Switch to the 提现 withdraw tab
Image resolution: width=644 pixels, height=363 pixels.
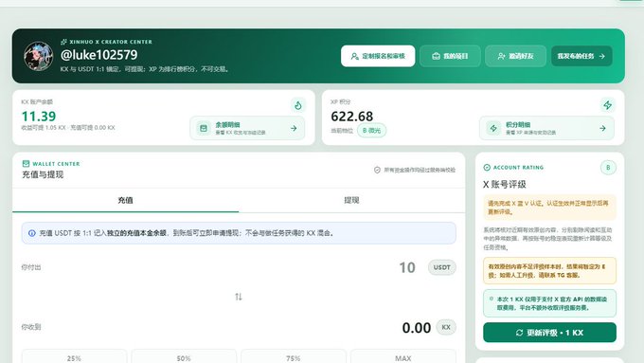click(351, 200)
